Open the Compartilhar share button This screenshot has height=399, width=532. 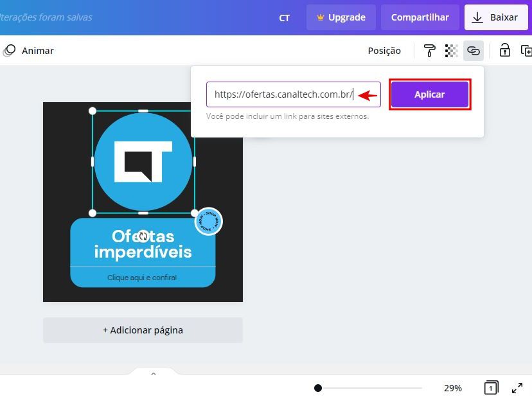(x=420, y=17)
